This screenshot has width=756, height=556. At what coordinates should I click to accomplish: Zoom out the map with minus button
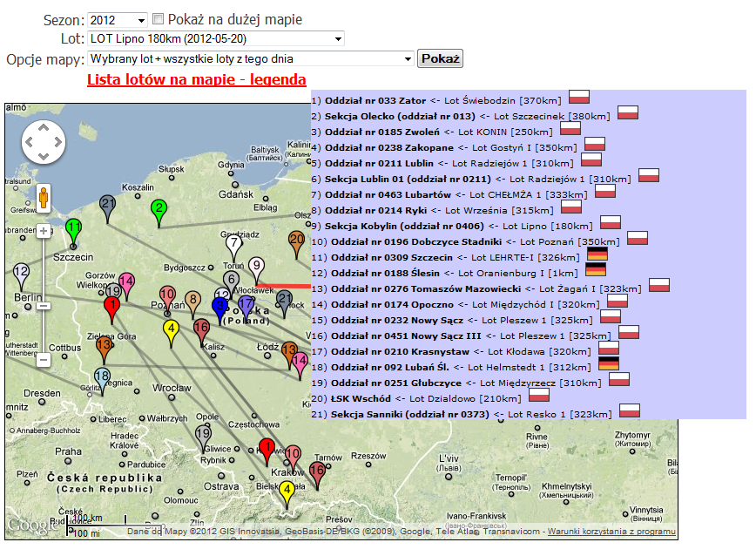click(43, 359)
